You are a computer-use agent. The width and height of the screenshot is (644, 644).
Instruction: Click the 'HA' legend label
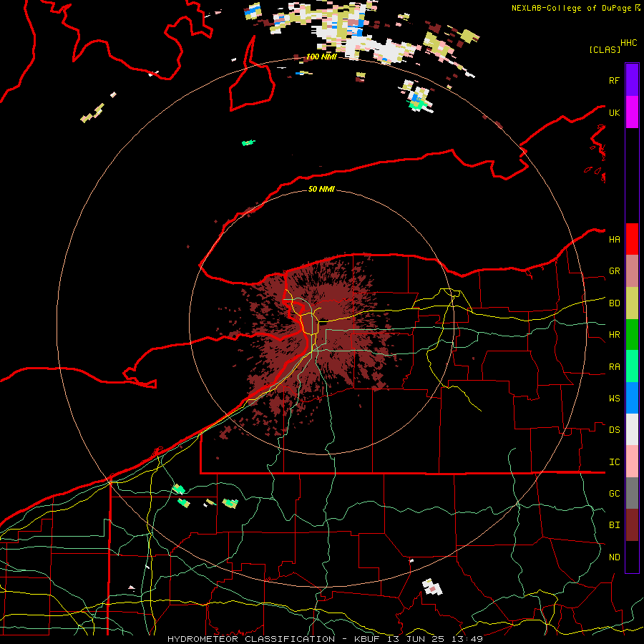coord(615,240)
